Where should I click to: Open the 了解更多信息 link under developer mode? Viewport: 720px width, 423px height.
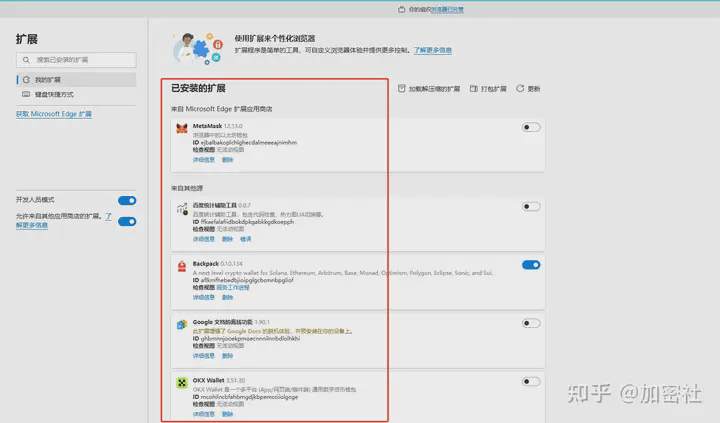point(32,225)
